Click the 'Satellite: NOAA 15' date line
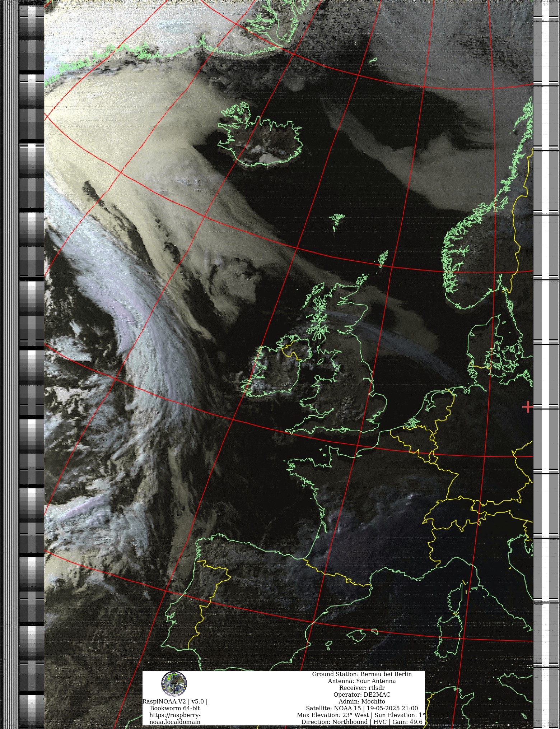 pyautogui.click(x=362, y=708)
